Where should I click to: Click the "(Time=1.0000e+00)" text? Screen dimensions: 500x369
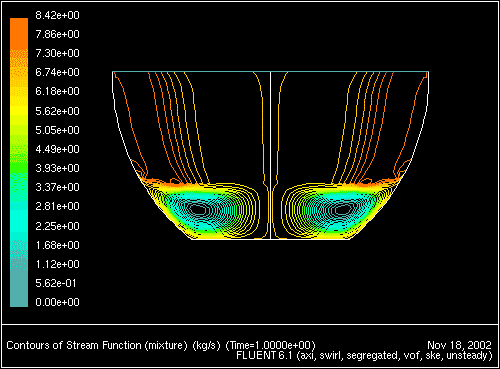pyautogui.click(x=270, y=345)
